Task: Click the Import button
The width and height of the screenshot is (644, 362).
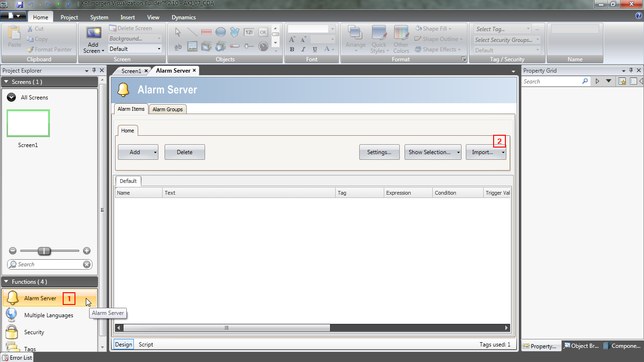Action: (486, 152)
